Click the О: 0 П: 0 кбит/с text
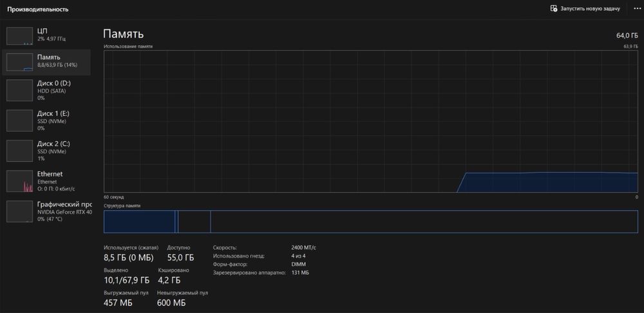 click(56, 189)
